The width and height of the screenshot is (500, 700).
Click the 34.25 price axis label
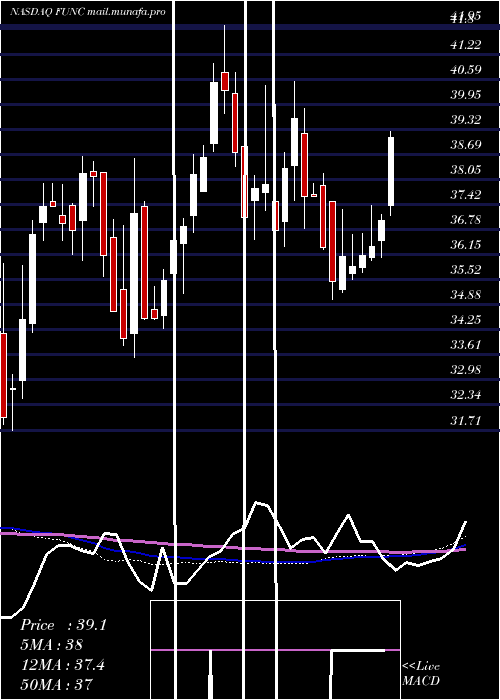tap(466, 320)
